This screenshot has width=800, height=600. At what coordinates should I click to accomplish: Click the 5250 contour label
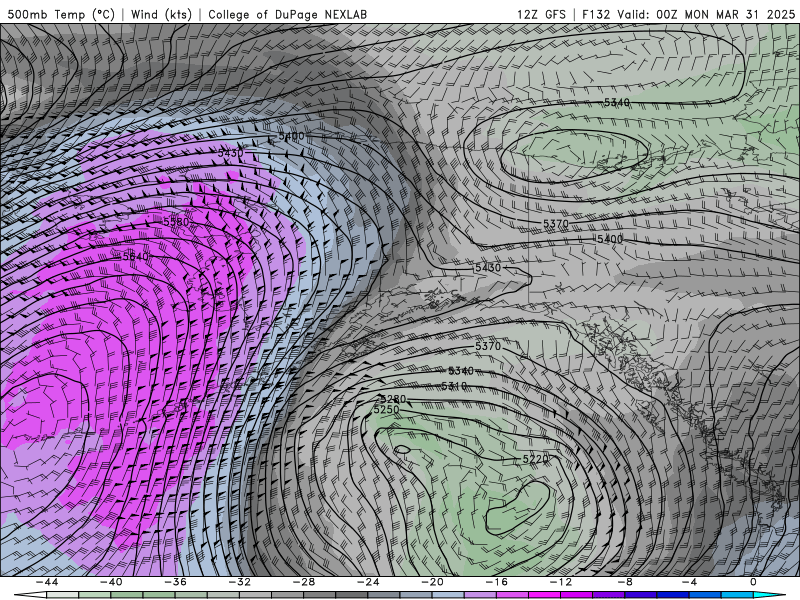(x=386, y=410)
